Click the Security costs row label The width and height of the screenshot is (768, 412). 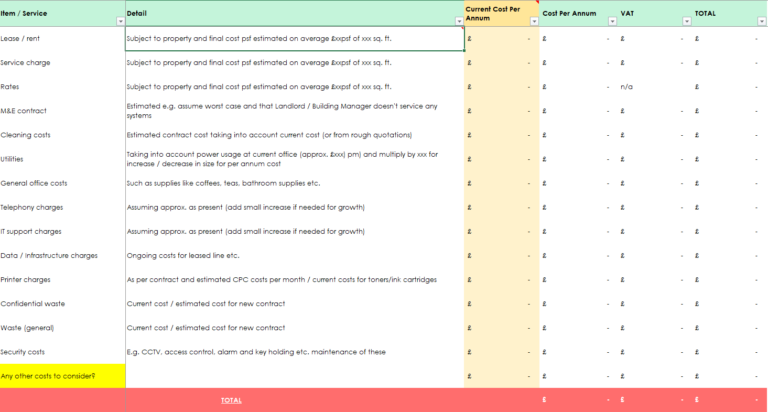point(62,352)
